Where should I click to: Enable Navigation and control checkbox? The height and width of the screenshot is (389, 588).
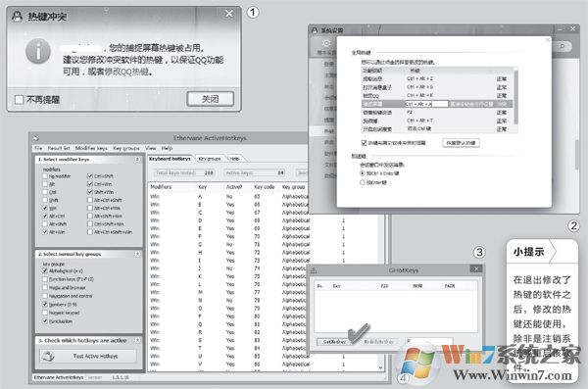pos(45,296)
